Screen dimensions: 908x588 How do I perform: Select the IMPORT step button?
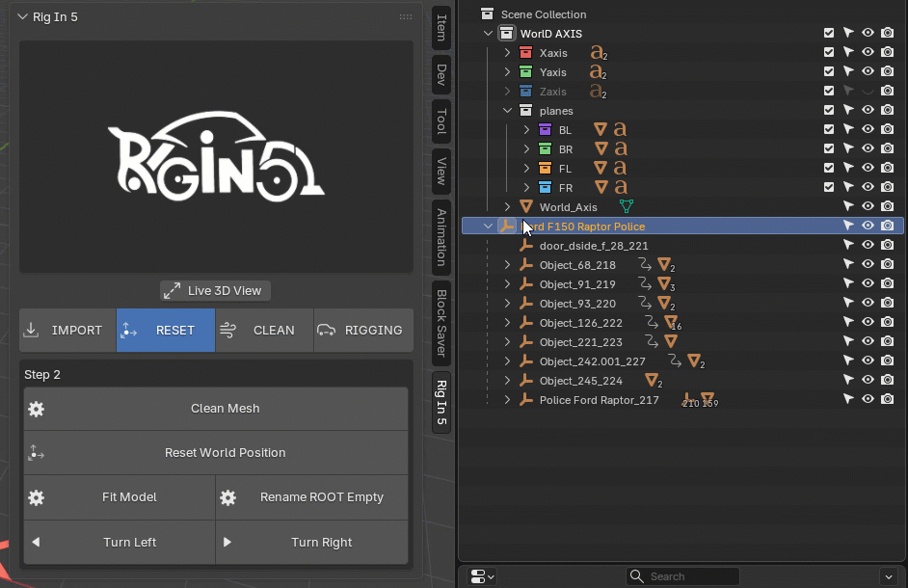pos(67,331)
